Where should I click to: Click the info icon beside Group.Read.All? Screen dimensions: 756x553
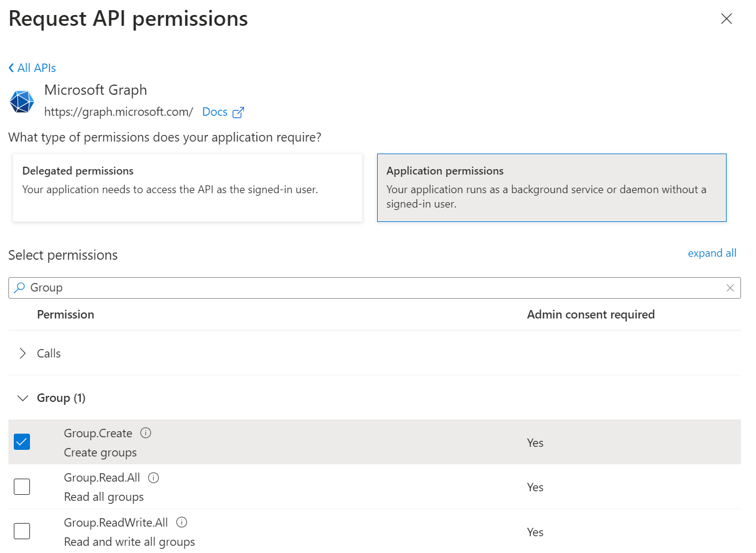(x=153, y=478)
